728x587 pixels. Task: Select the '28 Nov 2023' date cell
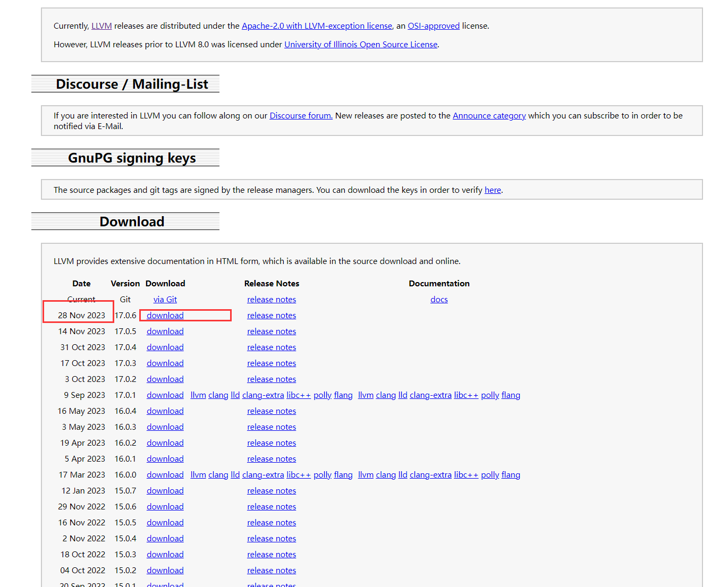(82, 316)
